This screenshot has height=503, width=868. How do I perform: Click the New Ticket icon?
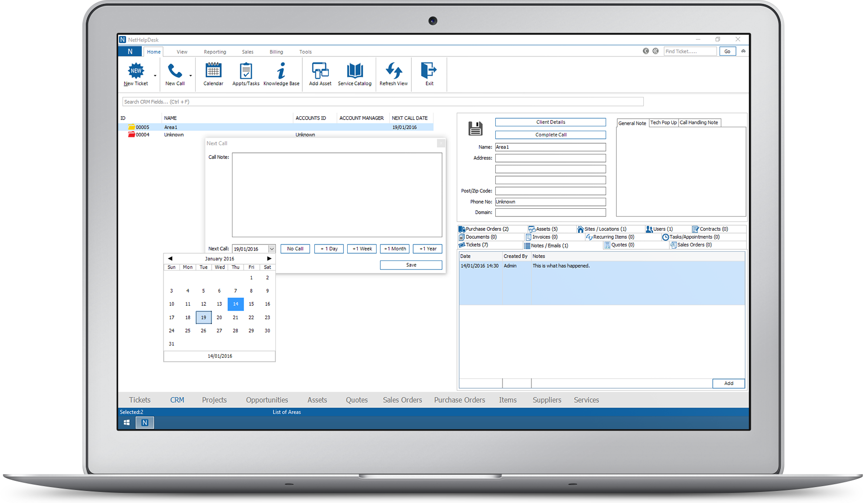point(136,71)
